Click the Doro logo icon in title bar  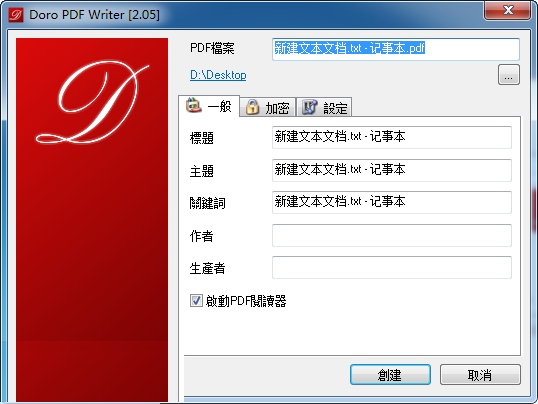(16, 15)
